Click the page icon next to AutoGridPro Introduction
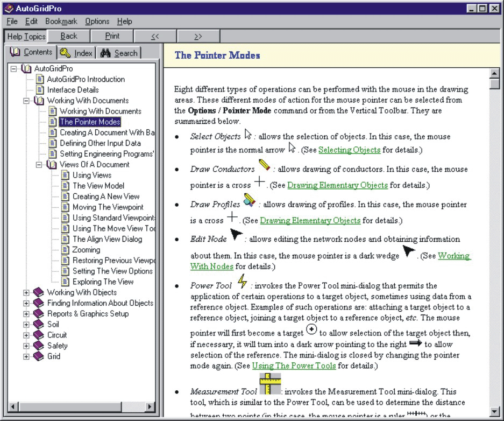 40,79
